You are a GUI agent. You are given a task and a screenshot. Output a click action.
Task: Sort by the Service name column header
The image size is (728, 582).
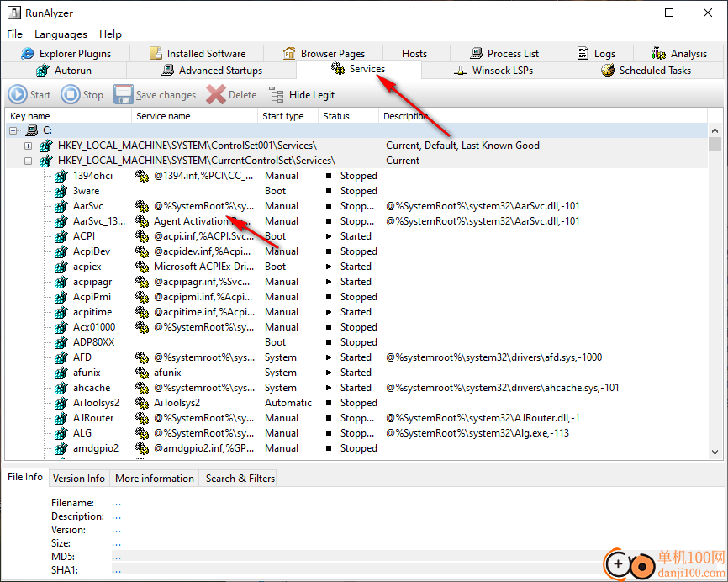195,116
